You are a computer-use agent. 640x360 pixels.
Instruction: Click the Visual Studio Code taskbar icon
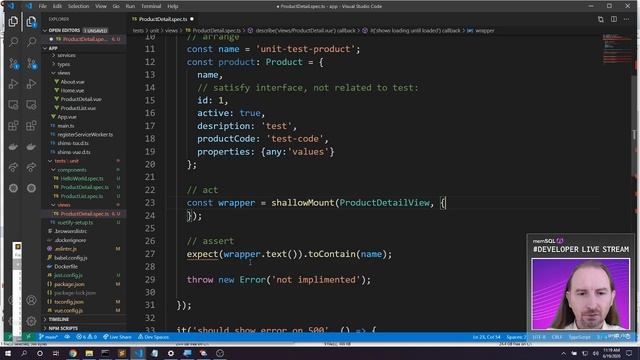pyautogui.click(x=138, y=353)
